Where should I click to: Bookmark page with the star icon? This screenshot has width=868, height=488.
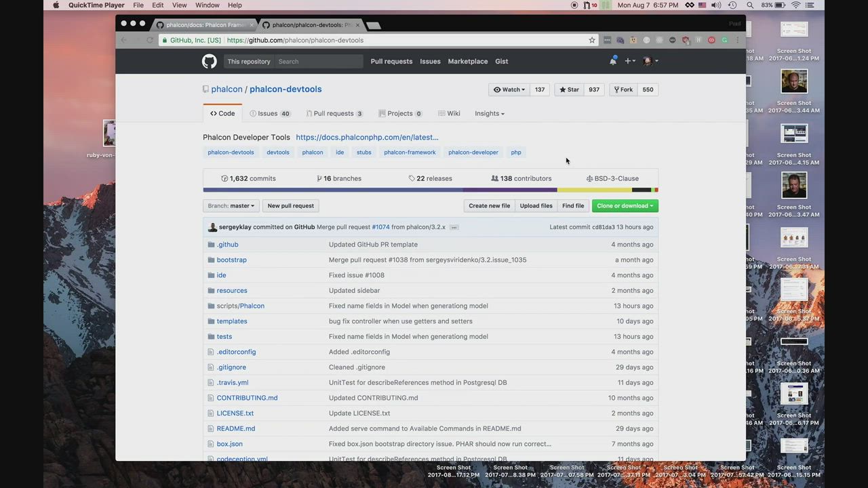click(592, 40)
